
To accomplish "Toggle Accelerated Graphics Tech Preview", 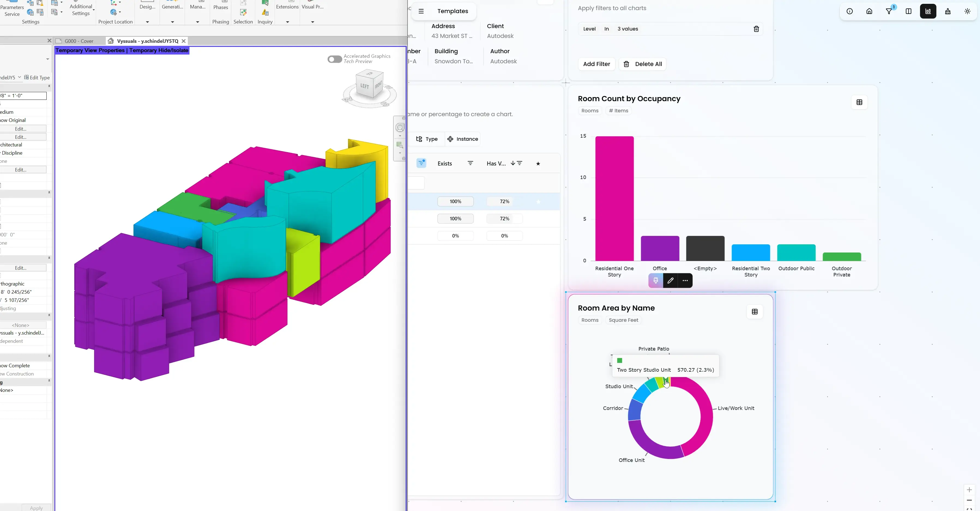I will pyautogui.click(x=334, y=59).
